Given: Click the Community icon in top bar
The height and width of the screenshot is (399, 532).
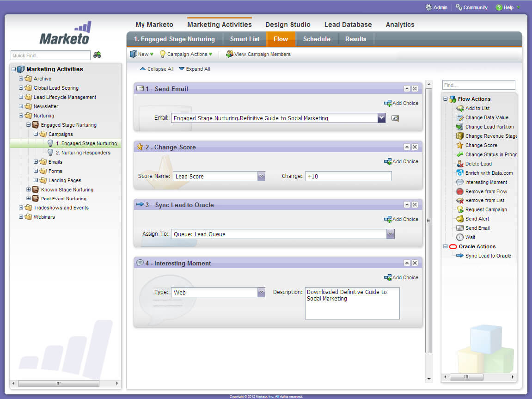Looking at the screenshot, I should (x=459, y=7).
